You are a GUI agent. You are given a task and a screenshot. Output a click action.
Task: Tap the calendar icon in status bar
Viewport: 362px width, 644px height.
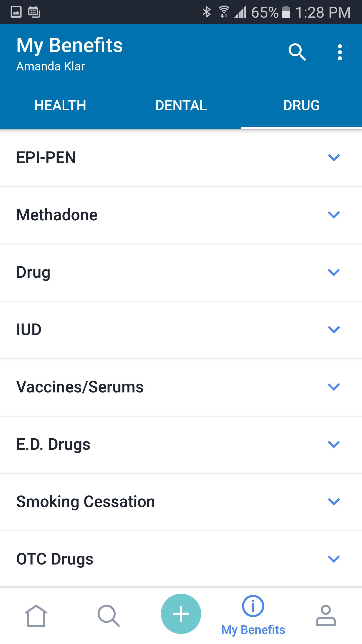34,12
